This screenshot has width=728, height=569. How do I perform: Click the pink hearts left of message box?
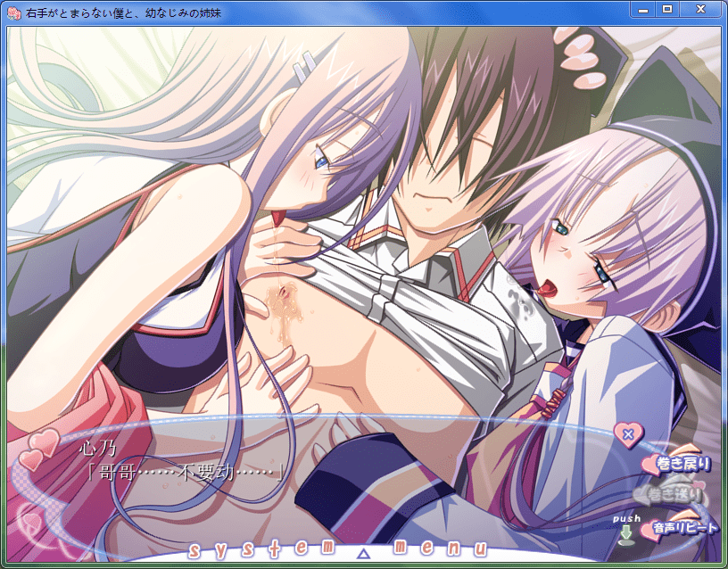click(x=39, y=449)
